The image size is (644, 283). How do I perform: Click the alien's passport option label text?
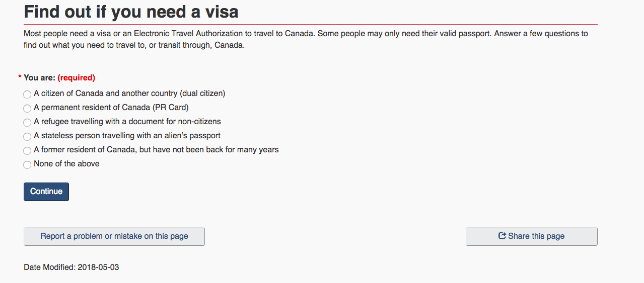pos(127,136)
